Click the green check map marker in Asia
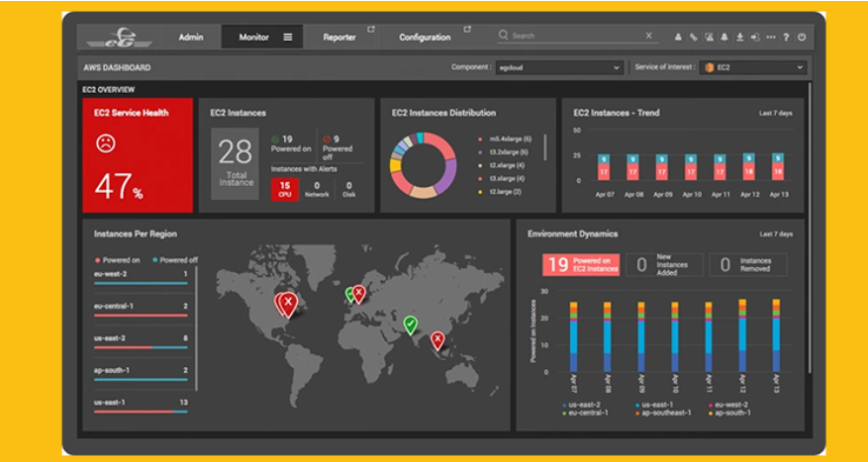868x462 pixels. [x=410, y=323]
